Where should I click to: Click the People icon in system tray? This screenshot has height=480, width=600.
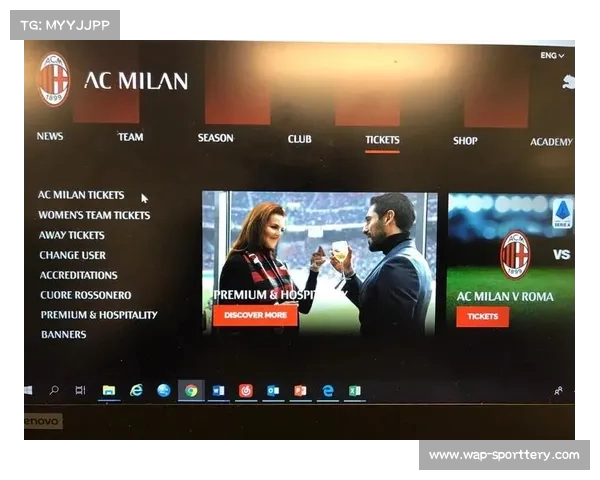[x=558, y=391]
